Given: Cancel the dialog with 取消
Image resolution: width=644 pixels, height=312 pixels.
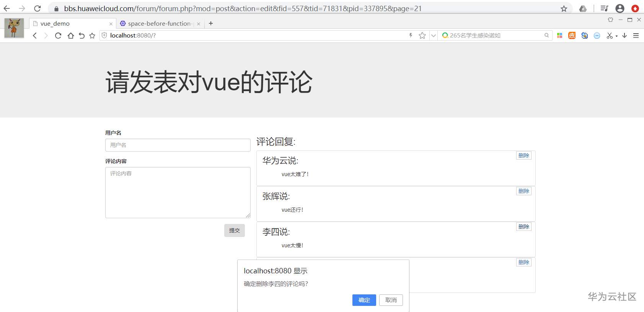Looking at the screenshot, I should tap(391, 300).
